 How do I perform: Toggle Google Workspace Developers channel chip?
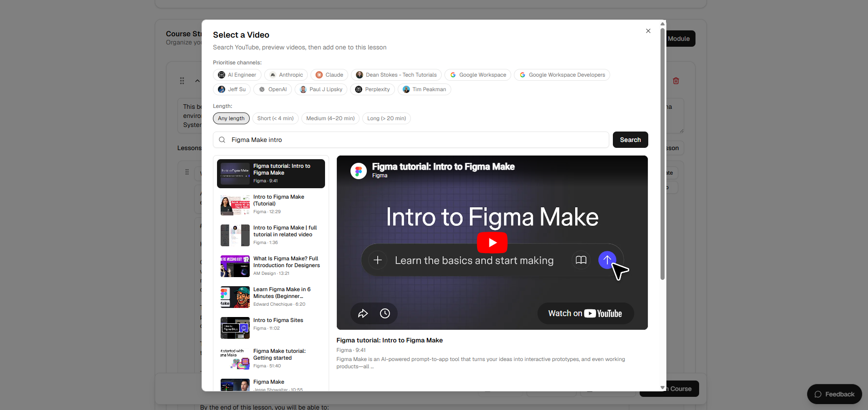pyautogui.click(x=562, y=75)
